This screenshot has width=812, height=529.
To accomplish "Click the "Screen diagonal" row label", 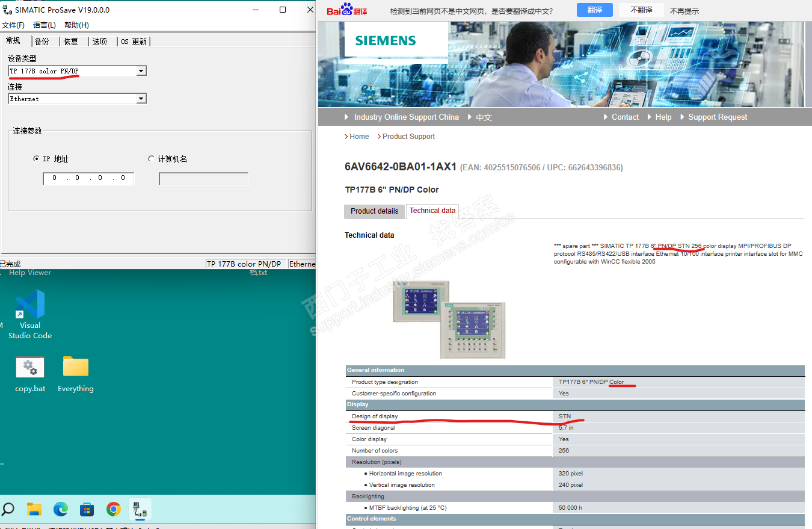I will [x=374, y=428].
